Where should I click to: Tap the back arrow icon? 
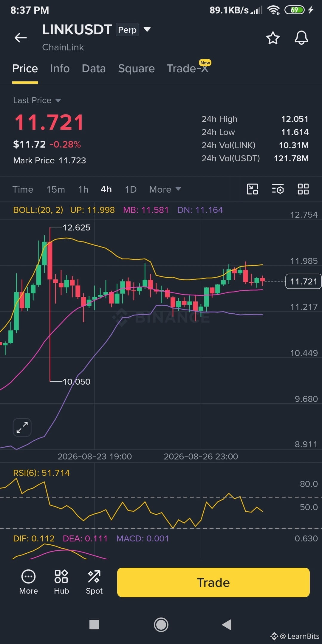pyautogui.click(x=21, y=38)
